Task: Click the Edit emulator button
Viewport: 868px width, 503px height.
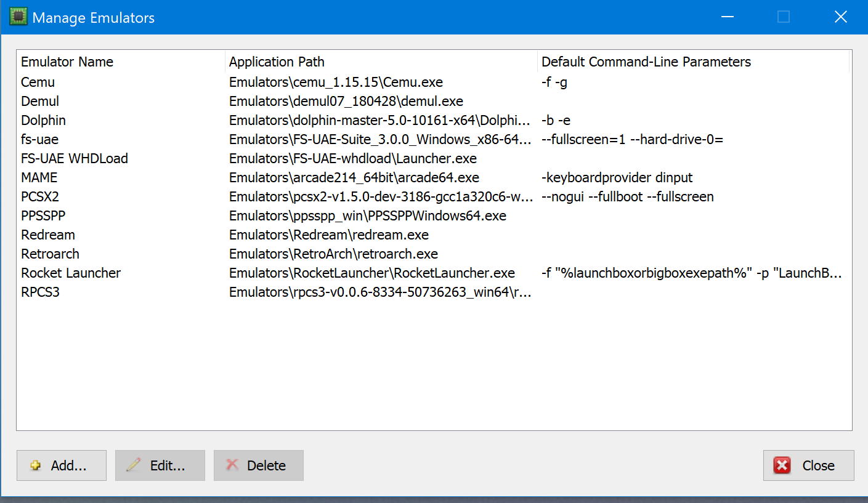Action: coord(160,465)
